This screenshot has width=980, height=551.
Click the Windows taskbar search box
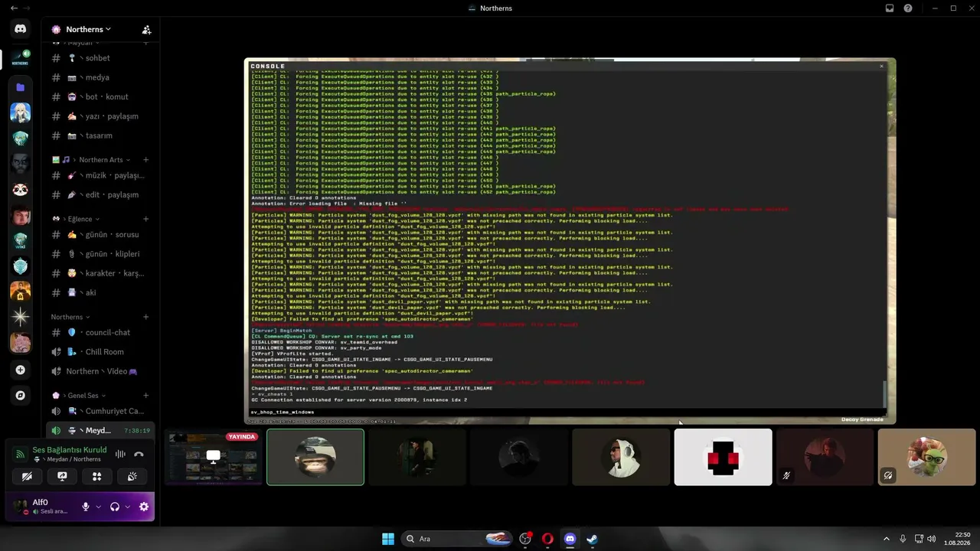click(x=458, y=539)
